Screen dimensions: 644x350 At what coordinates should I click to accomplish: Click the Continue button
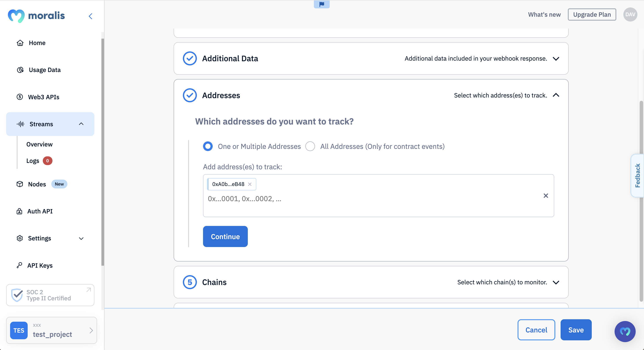pyautogui.click(x=225, y=236)
